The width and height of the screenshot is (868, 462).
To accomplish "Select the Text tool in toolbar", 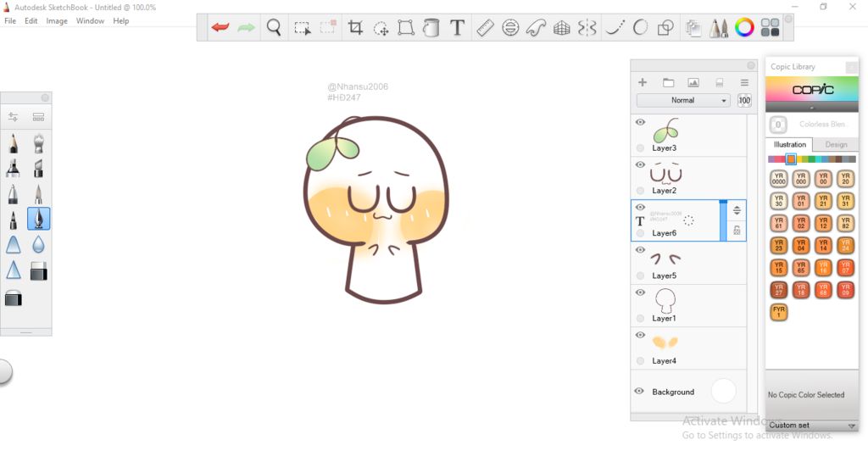I will click(x=457, y=28).
